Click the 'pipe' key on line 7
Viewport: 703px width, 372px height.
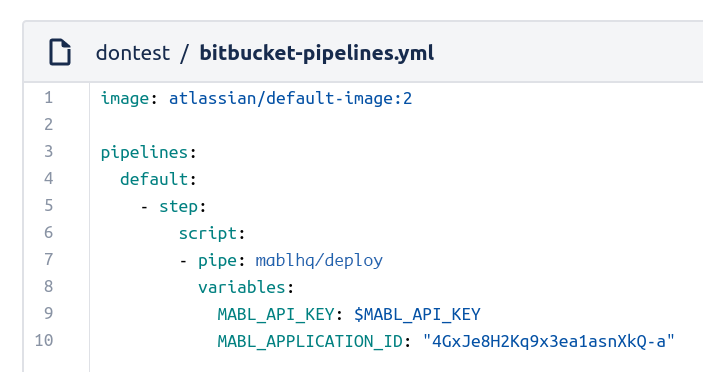point(217,261)
